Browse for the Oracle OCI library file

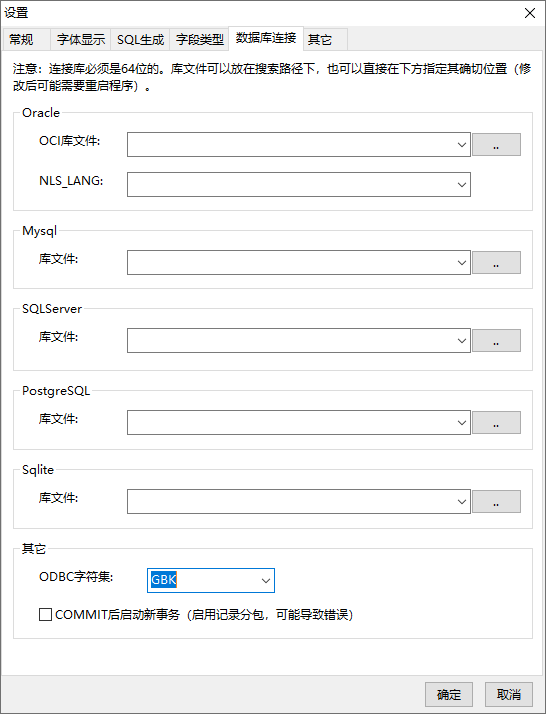coord(496,144)
